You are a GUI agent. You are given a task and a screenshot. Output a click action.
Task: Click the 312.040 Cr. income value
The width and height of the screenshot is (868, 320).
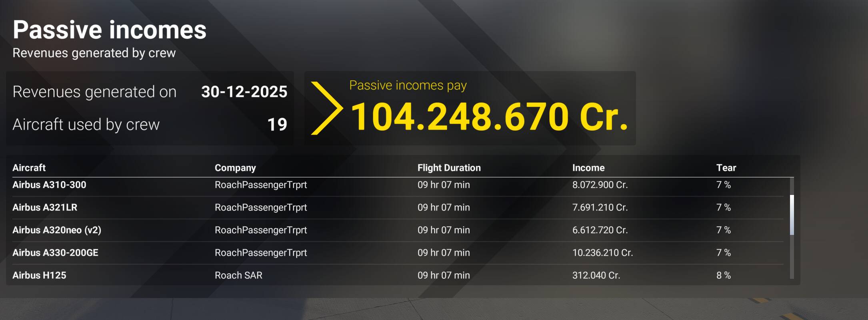pos(596,275)
